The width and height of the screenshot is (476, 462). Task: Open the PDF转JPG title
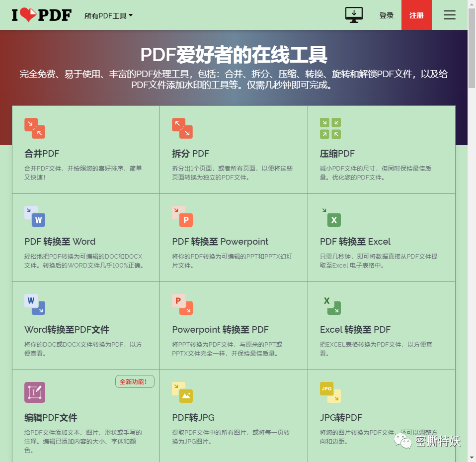point(193,418)
